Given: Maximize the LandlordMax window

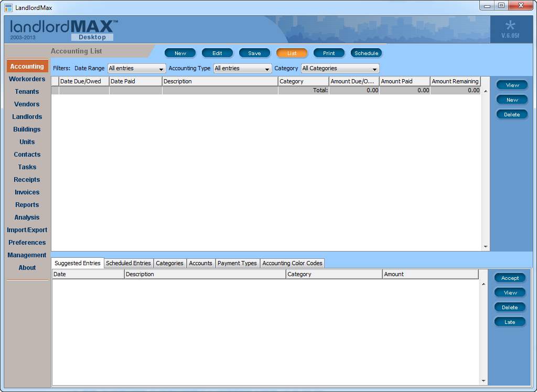Looking at the screenshot, I should point(501,6).
